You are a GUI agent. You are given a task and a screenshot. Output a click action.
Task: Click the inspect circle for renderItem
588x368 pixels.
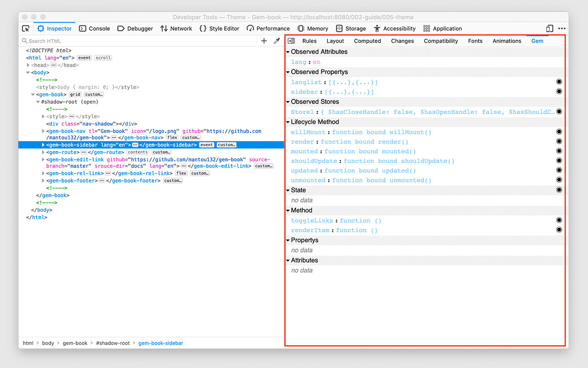click(559, 230)
